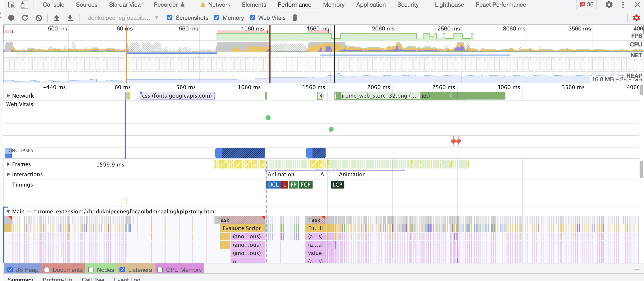
Task: Uncheck the JS Heap checkbox
Action: 10,270
